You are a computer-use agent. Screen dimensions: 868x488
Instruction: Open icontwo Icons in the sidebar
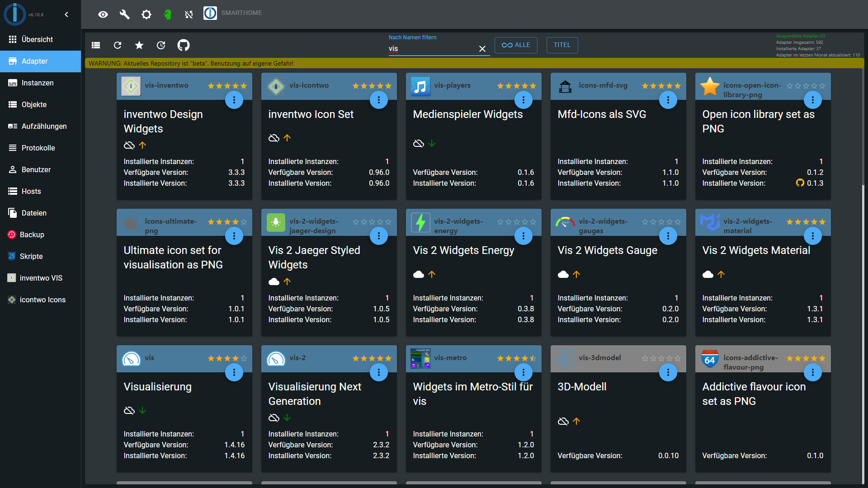tap(41, 300)
